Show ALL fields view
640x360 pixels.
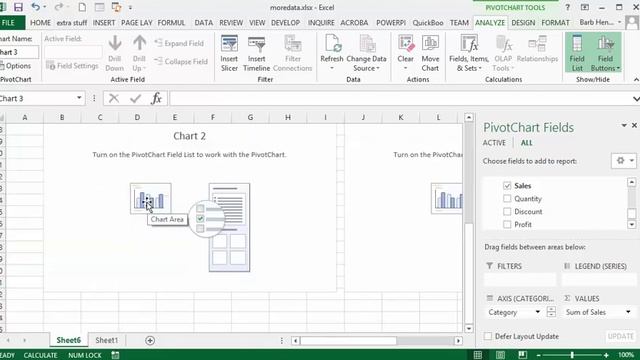(x=526, y=143)
